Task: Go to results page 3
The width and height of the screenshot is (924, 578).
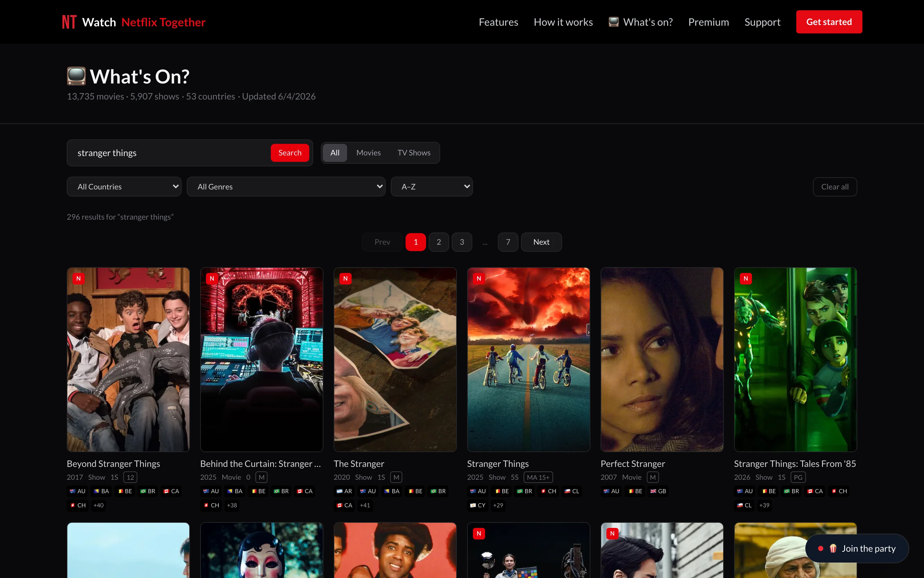Action: click(x=462, y=242)
